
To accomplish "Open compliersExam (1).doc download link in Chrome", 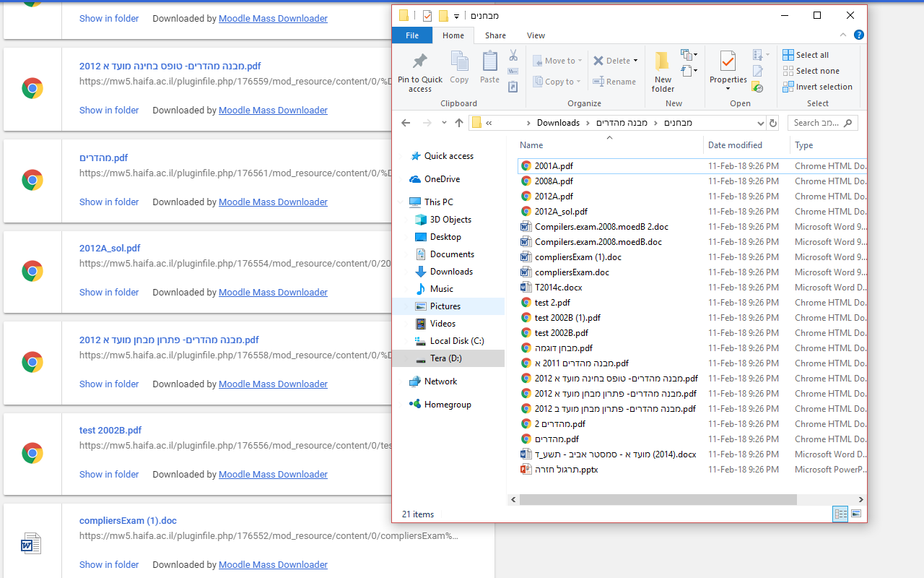I will point(128,521).
